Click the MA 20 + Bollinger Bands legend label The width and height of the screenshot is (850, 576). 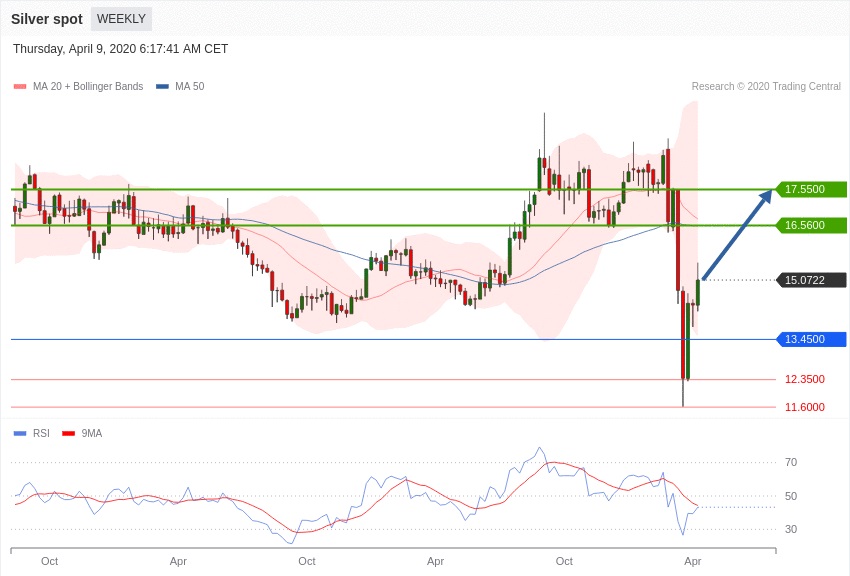coord(88,86)
